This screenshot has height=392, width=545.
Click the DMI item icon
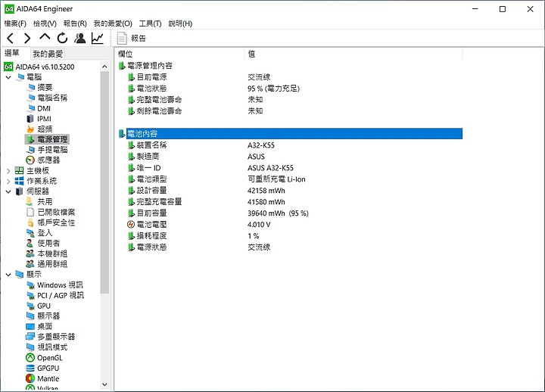(x=31, y=108)
